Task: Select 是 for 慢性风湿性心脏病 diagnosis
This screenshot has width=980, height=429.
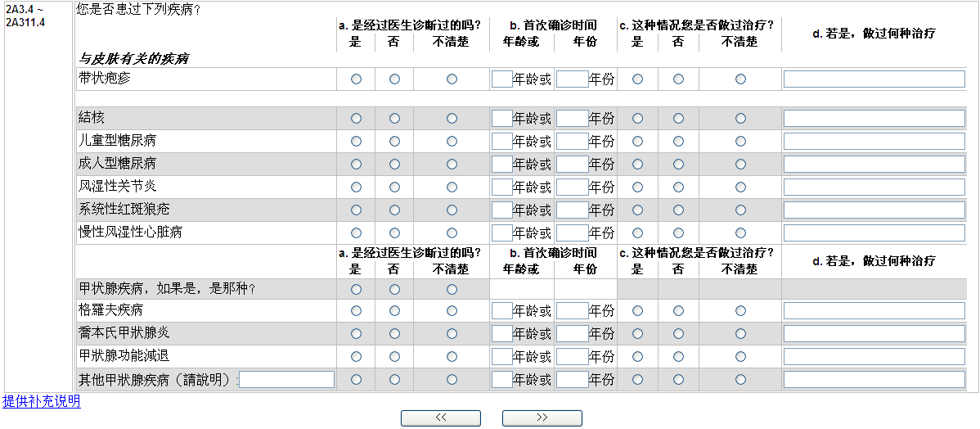Action: point(356,233)
